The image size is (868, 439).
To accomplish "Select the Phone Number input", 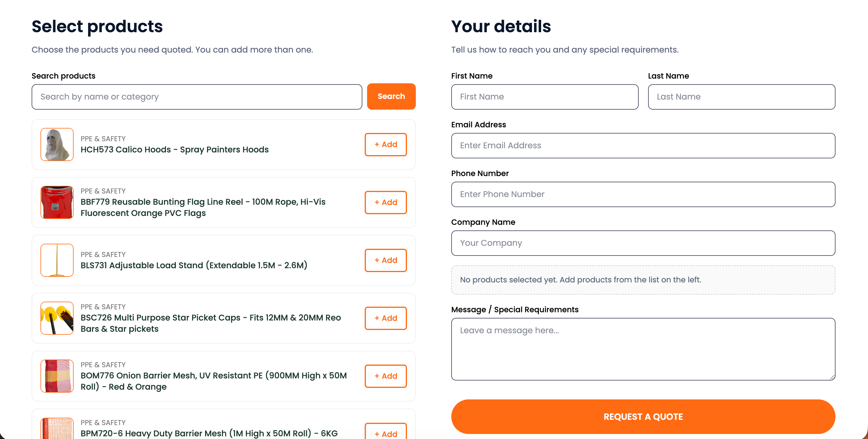I will (643, 194).
